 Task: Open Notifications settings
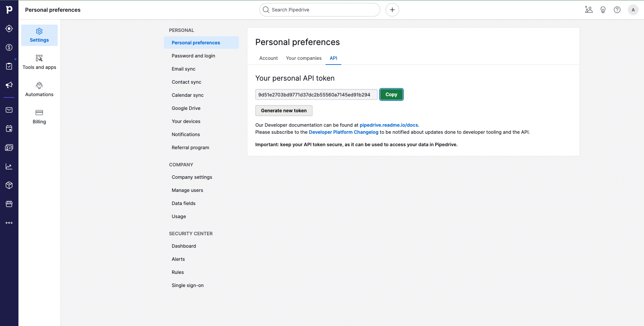[x=201, y=134]
